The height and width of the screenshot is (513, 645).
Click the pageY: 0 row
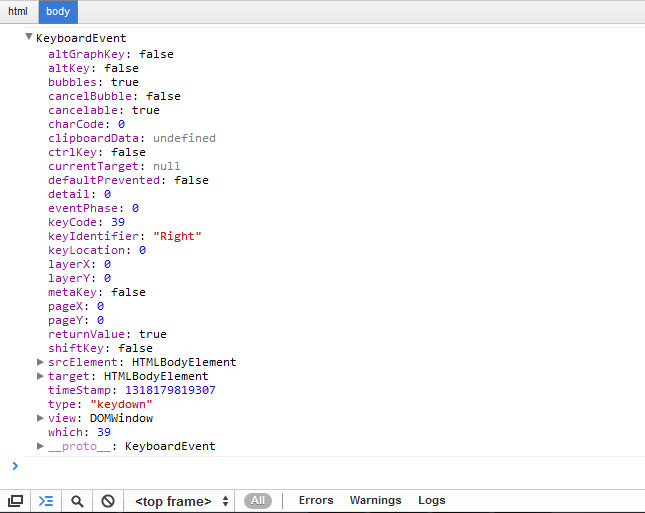(x=76, y=320)
